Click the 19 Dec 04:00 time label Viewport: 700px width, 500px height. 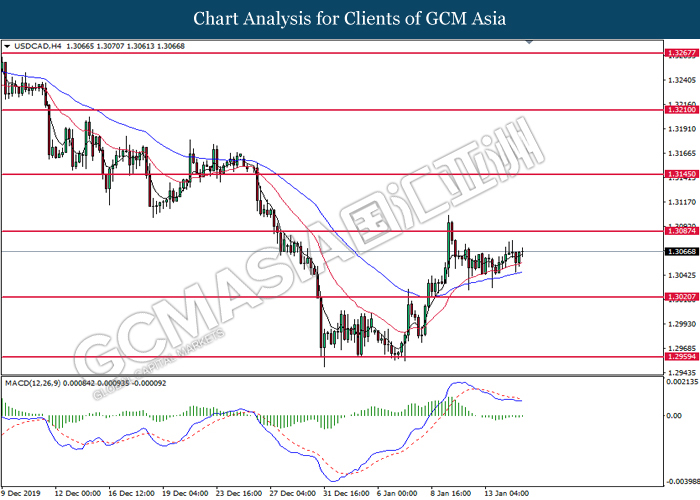pos(185,493)
